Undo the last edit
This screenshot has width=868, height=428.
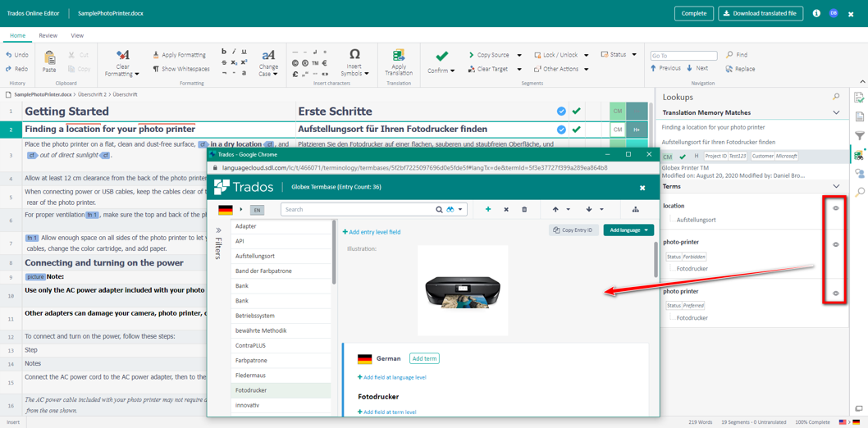click(x=17, y=55)
